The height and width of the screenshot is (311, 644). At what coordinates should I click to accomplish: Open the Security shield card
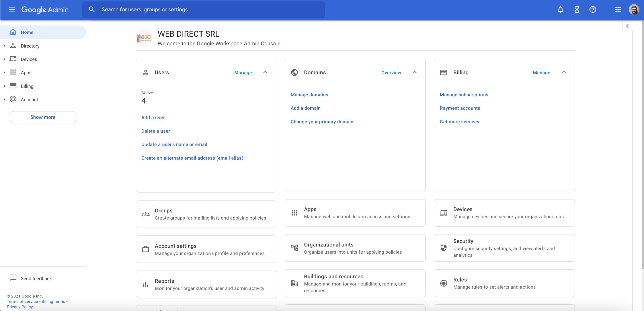coord(504,248)
